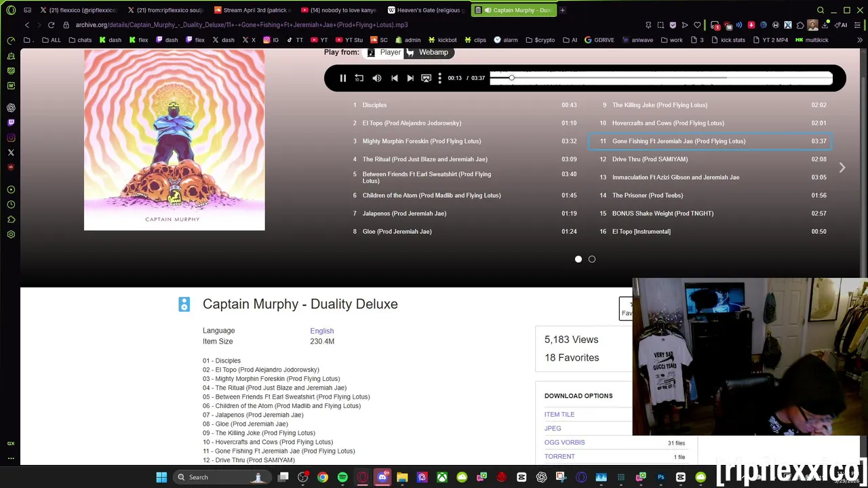Open the chats bookmark folder
This screenshot has height=488, width=868.
point(80,40)
